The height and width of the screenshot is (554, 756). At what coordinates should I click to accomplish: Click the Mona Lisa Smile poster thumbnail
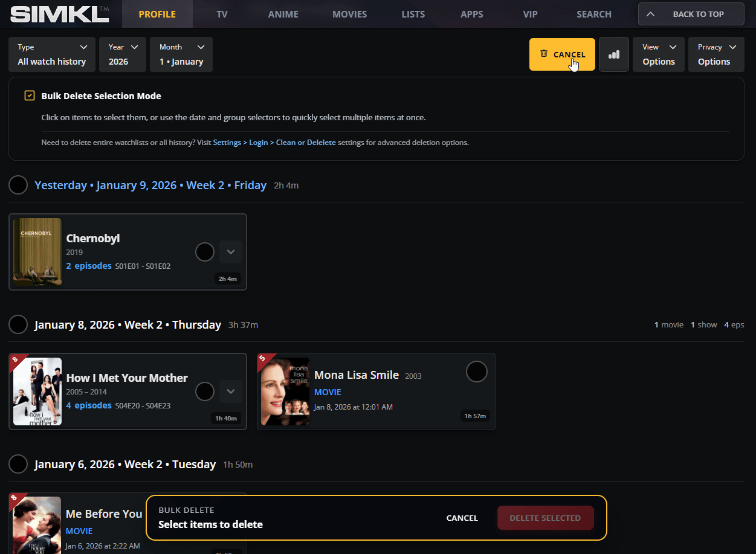tap(285, 391)
